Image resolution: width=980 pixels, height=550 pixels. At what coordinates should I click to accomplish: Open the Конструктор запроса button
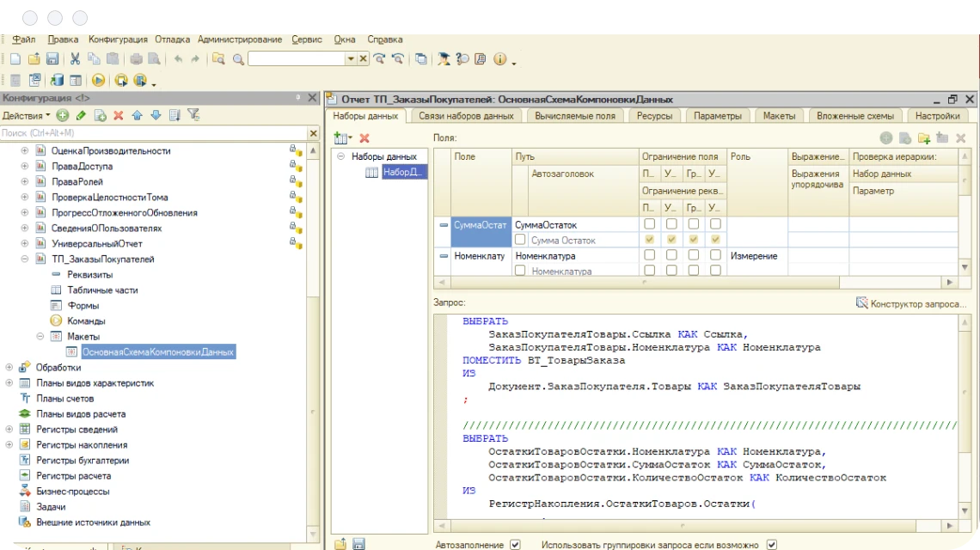(911, 303)
